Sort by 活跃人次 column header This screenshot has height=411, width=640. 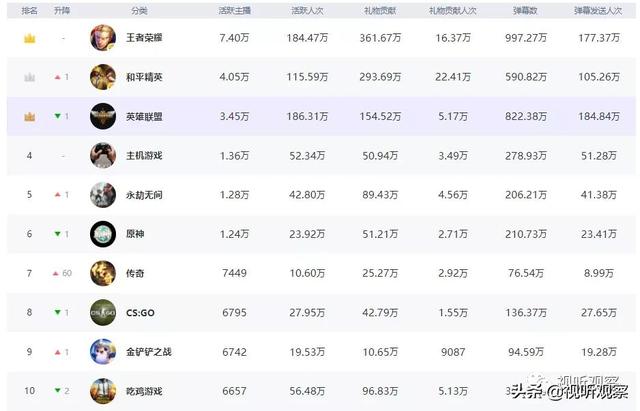(308, 10)
